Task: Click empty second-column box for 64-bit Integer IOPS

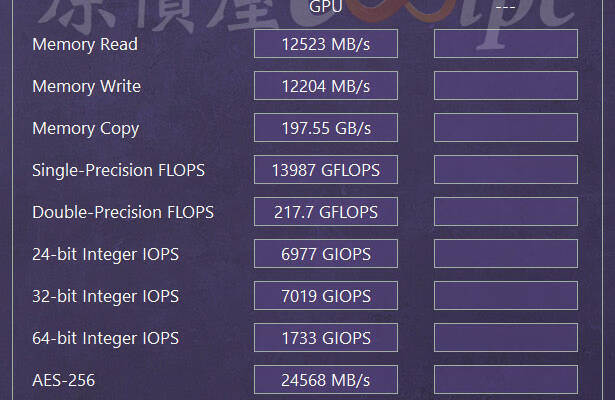Action: (x=506, y=337)
